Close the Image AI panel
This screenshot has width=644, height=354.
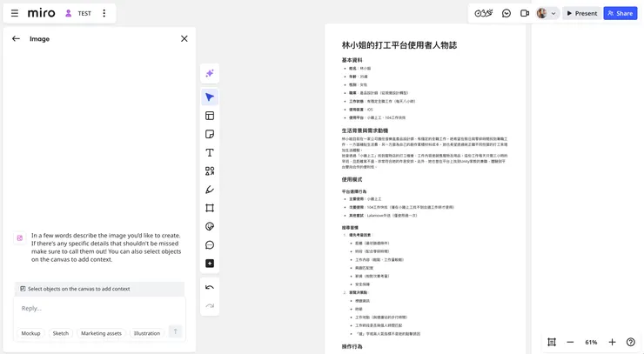[x=184, y=38]
